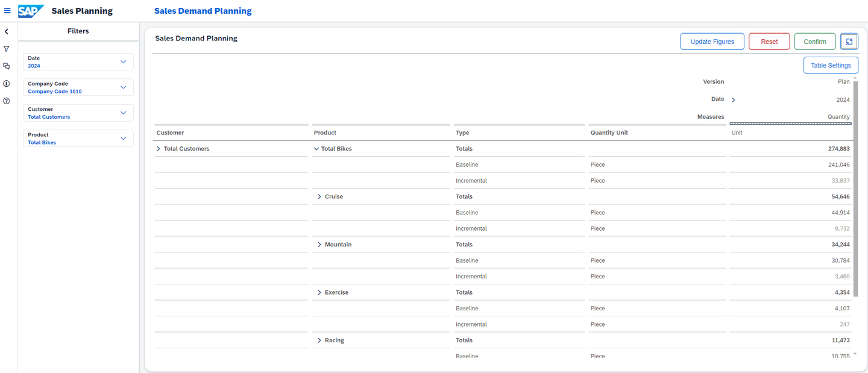Viewport: 868px width, 373px height.
Task: Click the Quantity measures header cell
Action: point(838,117)
